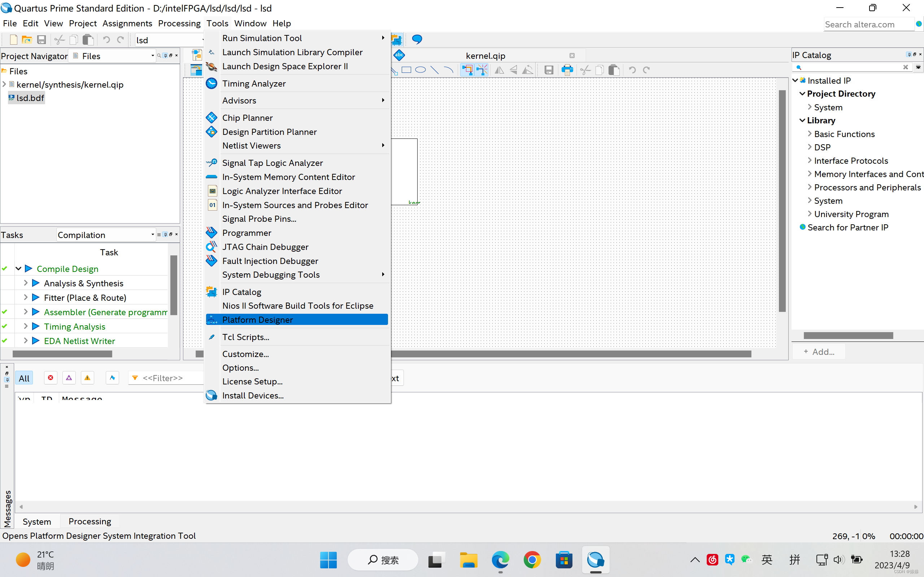Expand Basic Functions in the IP Catalog
The width and height of the screenshot is (924, 577).
point(810,134)
